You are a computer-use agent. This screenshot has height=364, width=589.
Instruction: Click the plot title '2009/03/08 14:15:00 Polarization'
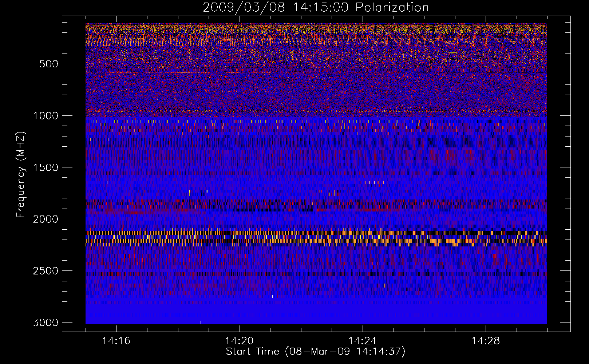click(316, 7)
